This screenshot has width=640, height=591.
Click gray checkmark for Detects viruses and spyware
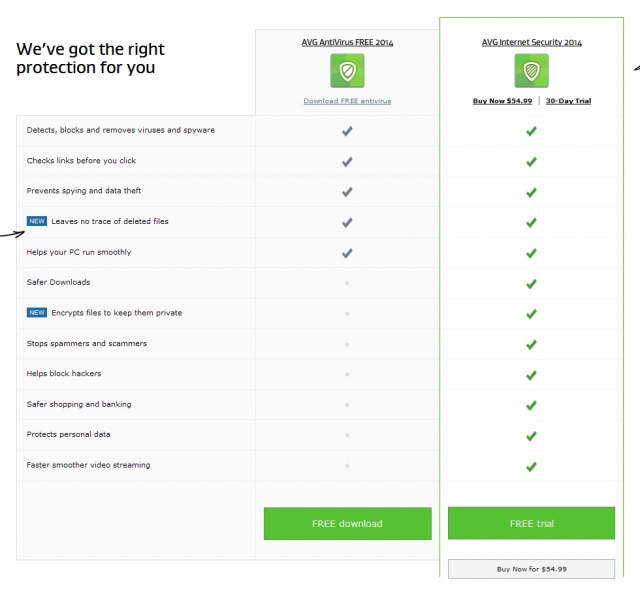tap(347, 131)
